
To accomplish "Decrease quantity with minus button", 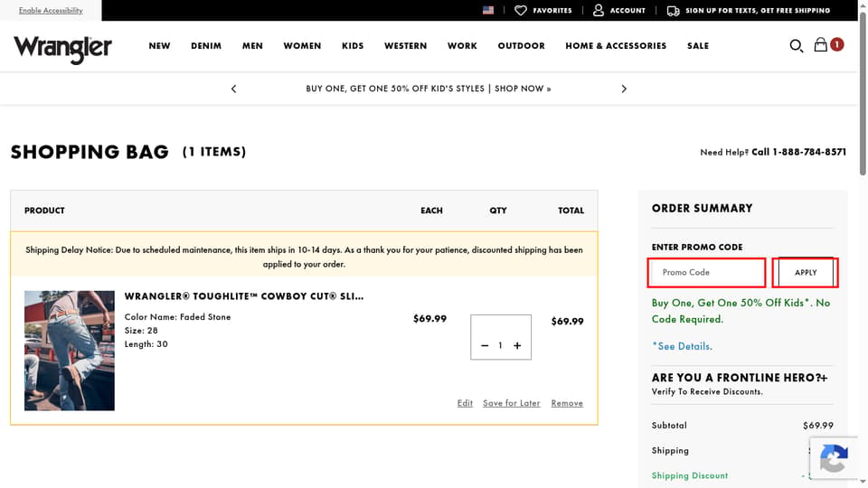I will pos(485,345).
